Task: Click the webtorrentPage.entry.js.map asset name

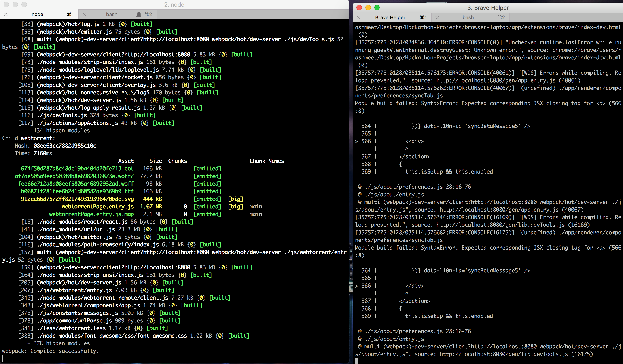Action: click(x=91, y=214)
